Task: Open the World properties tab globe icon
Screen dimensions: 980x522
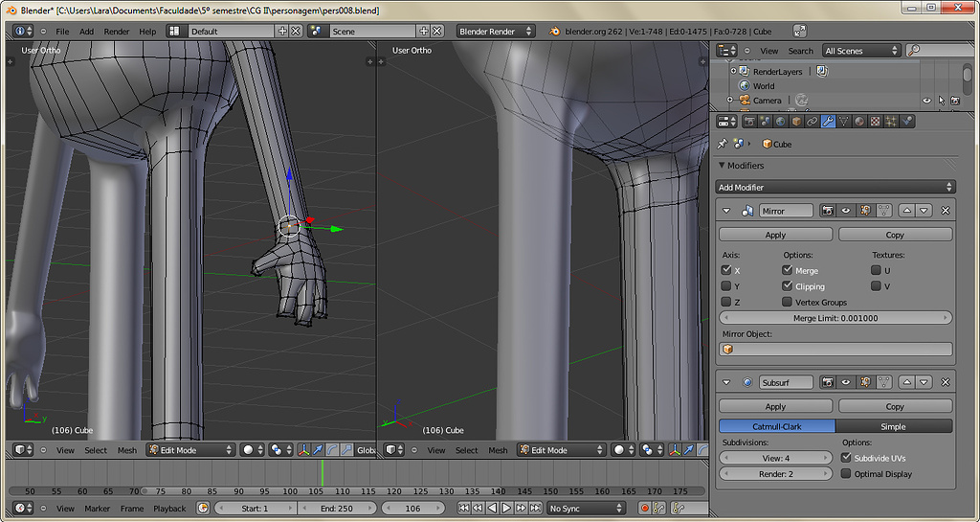Action: (x=781, y=122)
